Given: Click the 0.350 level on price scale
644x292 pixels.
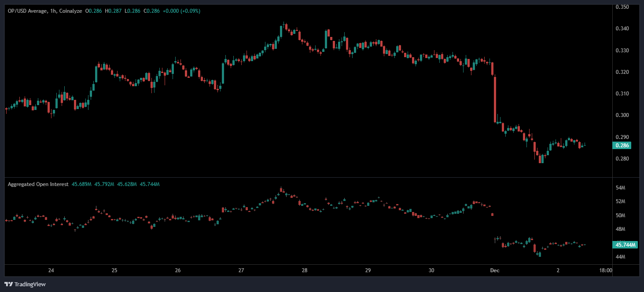Looking at the screenshot, I should [622, 7].
